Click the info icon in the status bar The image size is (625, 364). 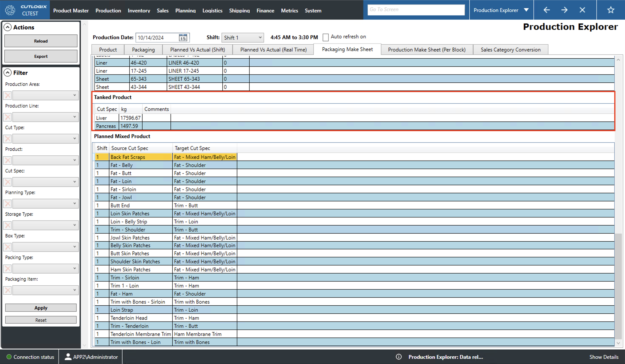tap(399, 357)
